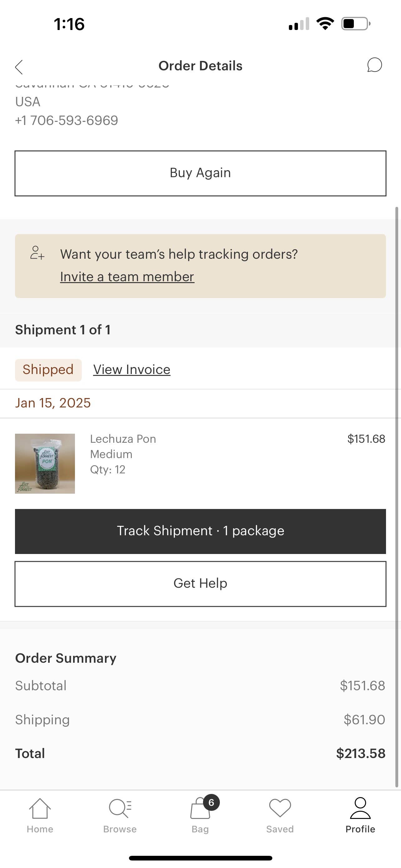Tap the Home house icon

point(40,808)
